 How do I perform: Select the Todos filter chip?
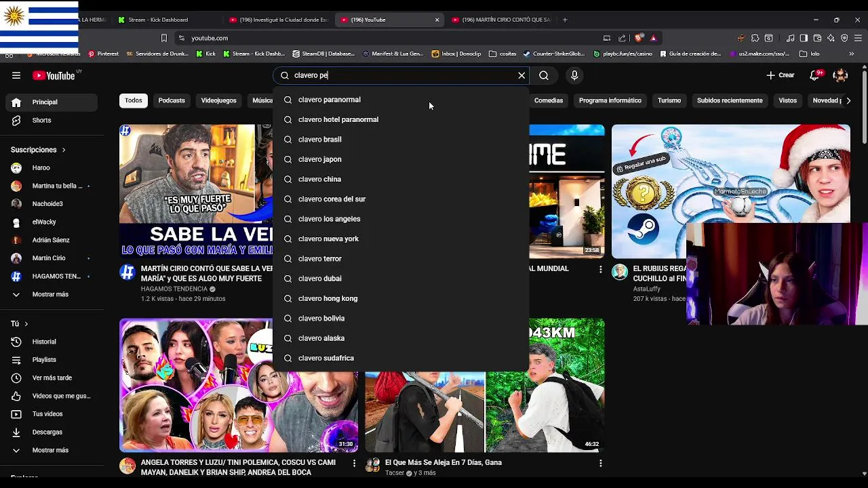tap(134, 100)
